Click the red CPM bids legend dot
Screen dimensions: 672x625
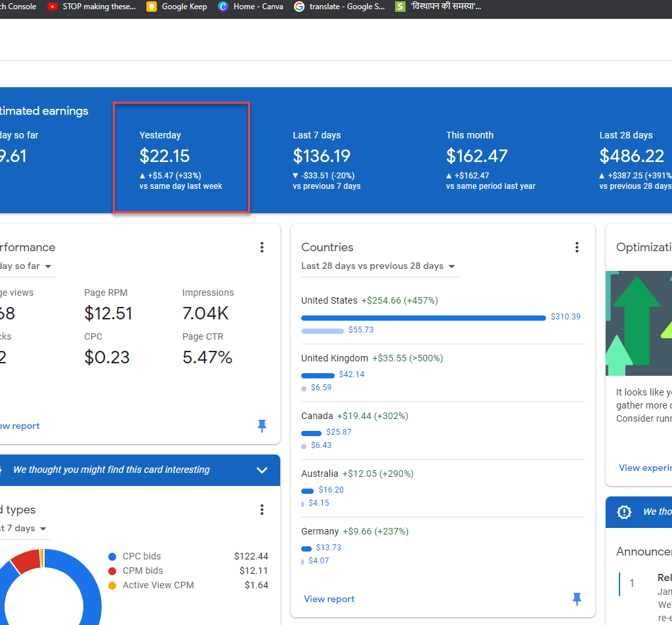pos(112,571)
